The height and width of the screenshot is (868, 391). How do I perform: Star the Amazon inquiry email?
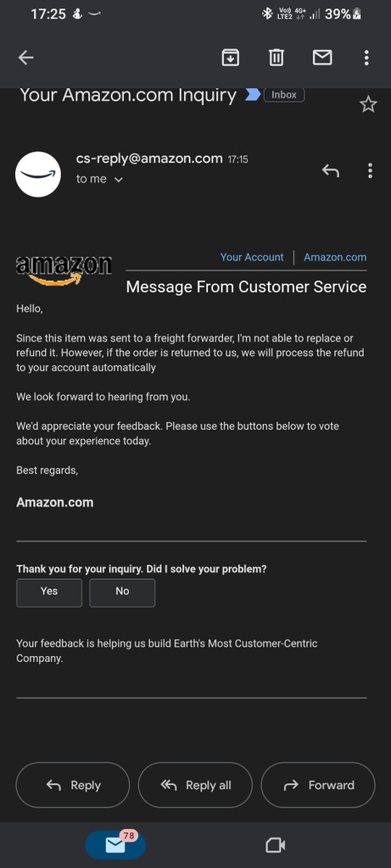pyautogui.click(x=368, y=104)
